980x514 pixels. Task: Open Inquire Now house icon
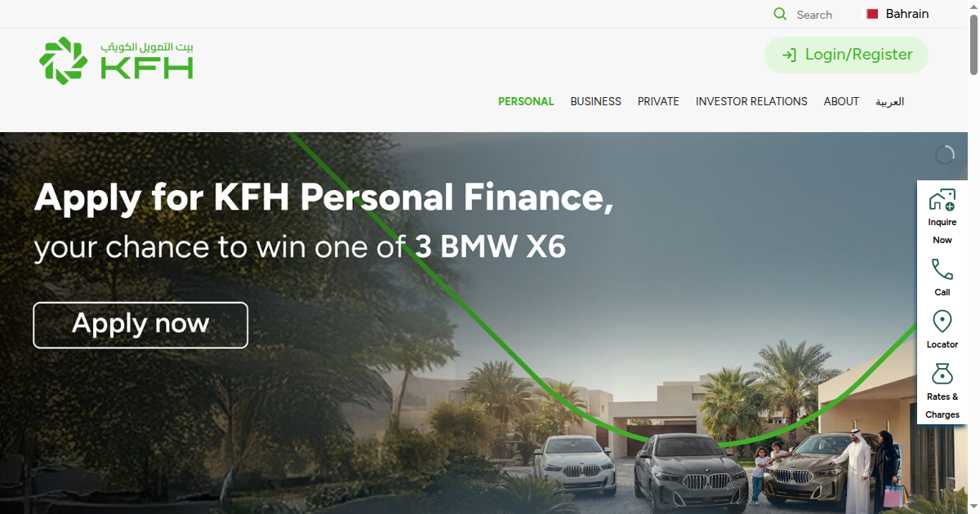[x=942, y=200]
